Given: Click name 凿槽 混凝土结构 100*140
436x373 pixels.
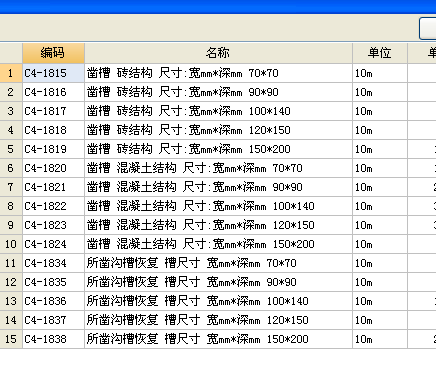Looking at the screenshot, I should click(x=218, y=206).
